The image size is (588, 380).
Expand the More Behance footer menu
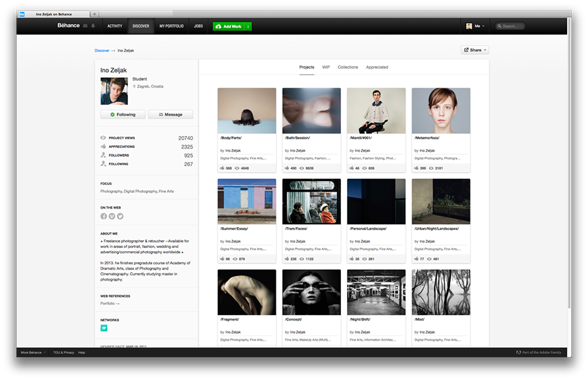coord(33,353)
